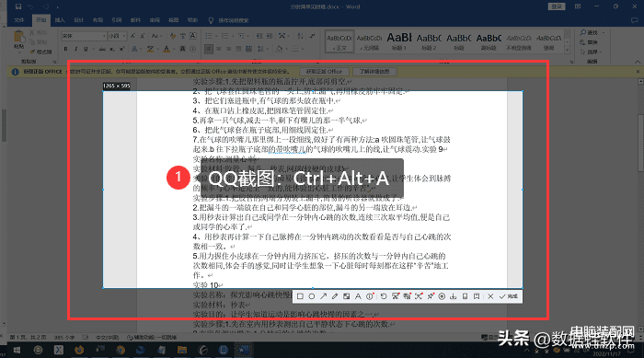Screen dimensions: 644x358
Task: Toggle subscript formatting x₂
Action: coord(112,49)
